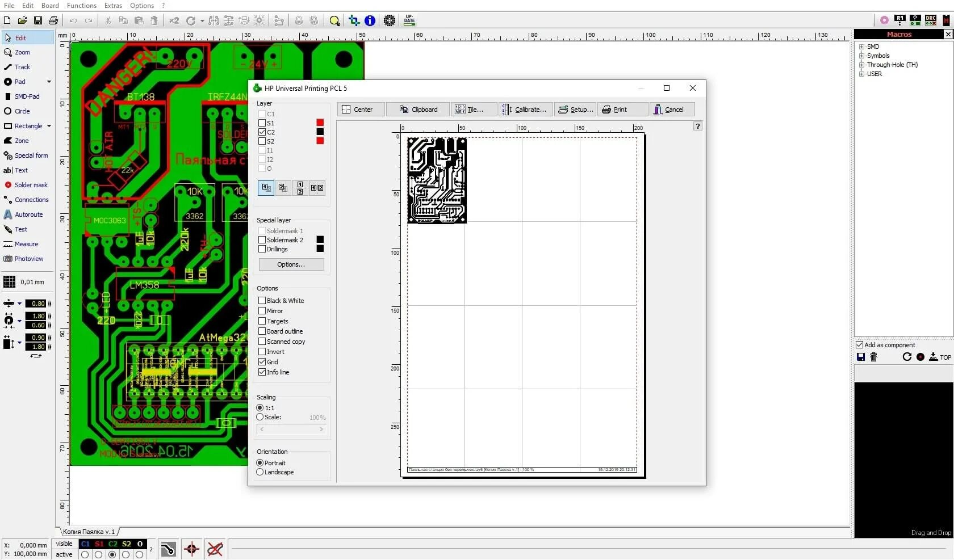
Task: Open the Pad tool dropdown arrow
Action: [49, 82]
